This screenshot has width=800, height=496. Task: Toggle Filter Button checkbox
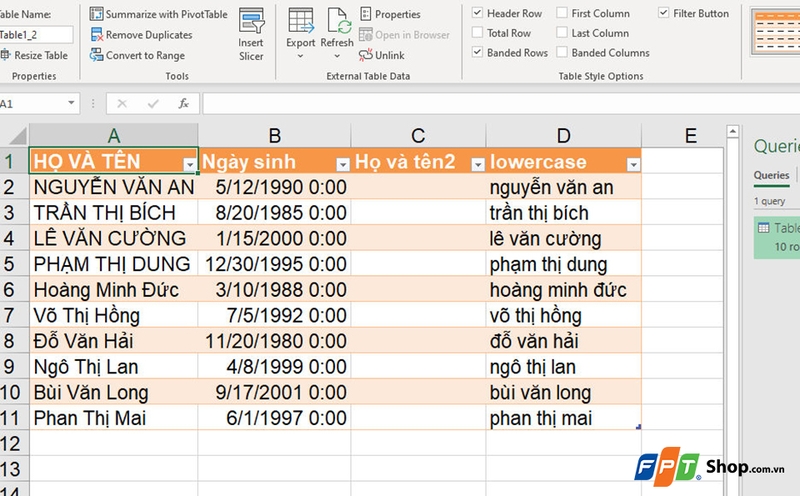(663, 13)
